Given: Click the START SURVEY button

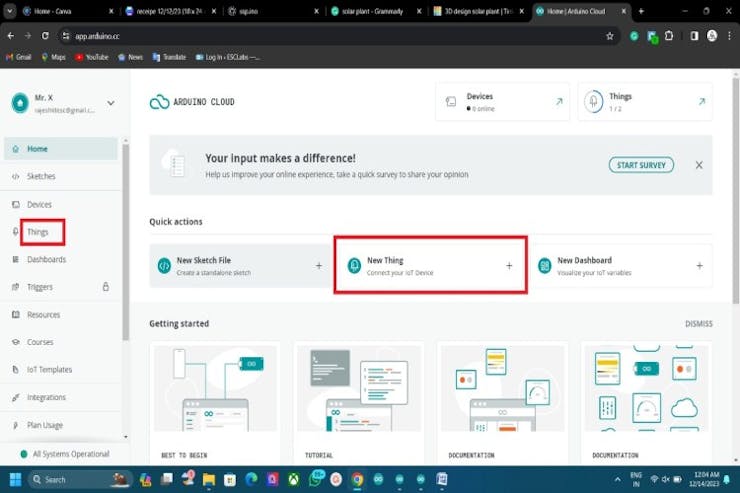Looking at the screenshot, I should [641, 165].
